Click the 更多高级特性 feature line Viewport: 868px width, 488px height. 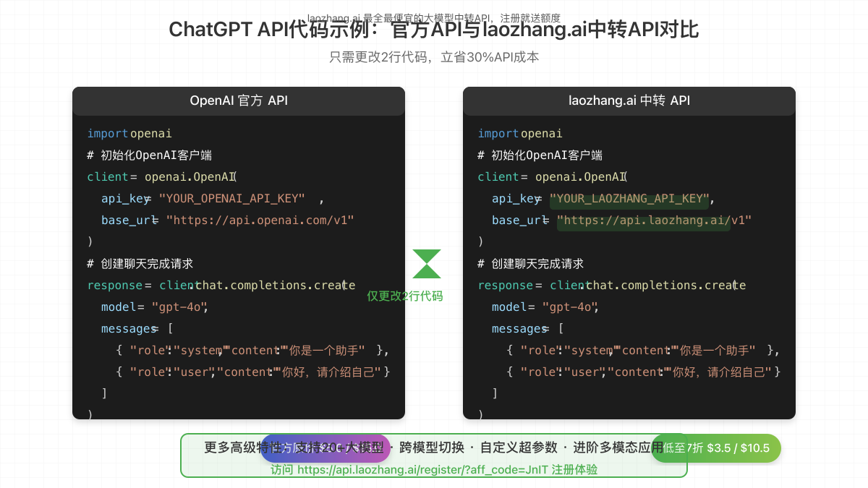click(x=434, y=448)
